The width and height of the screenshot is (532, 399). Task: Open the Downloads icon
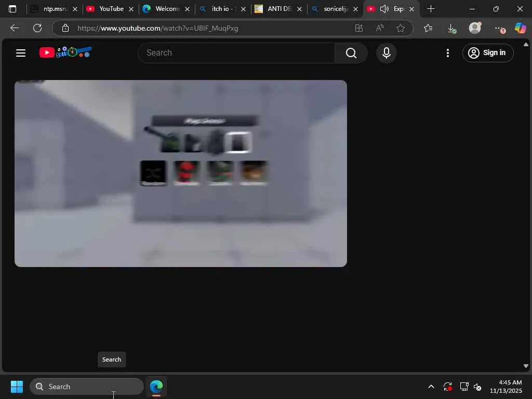tap(451, 28)
